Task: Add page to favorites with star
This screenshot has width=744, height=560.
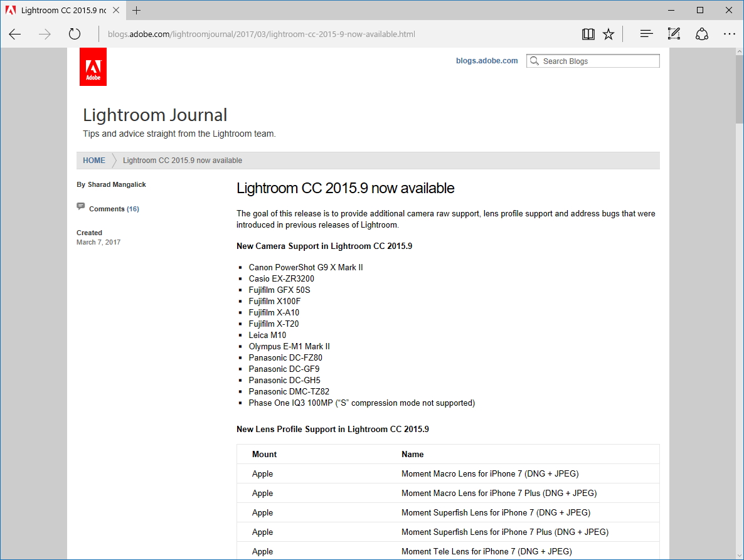Action: point(608,34)
